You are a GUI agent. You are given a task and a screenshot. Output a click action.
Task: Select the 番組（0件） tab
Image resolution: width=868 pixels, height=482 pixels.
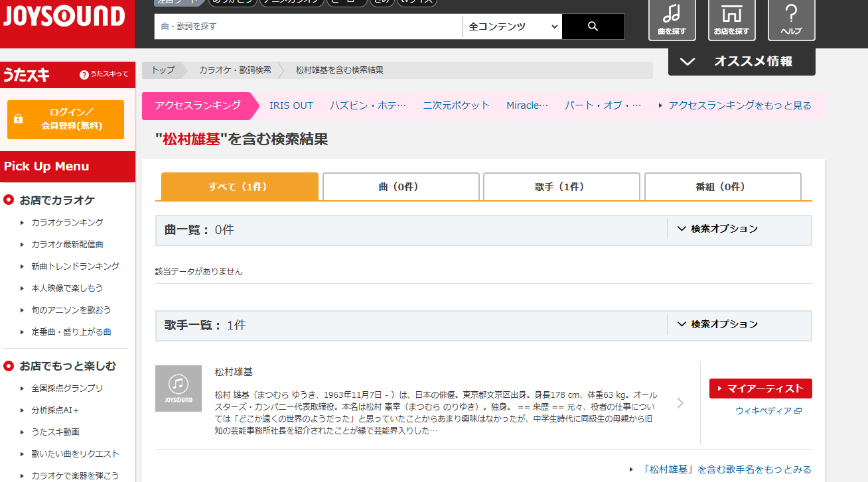tap(723, 187)
